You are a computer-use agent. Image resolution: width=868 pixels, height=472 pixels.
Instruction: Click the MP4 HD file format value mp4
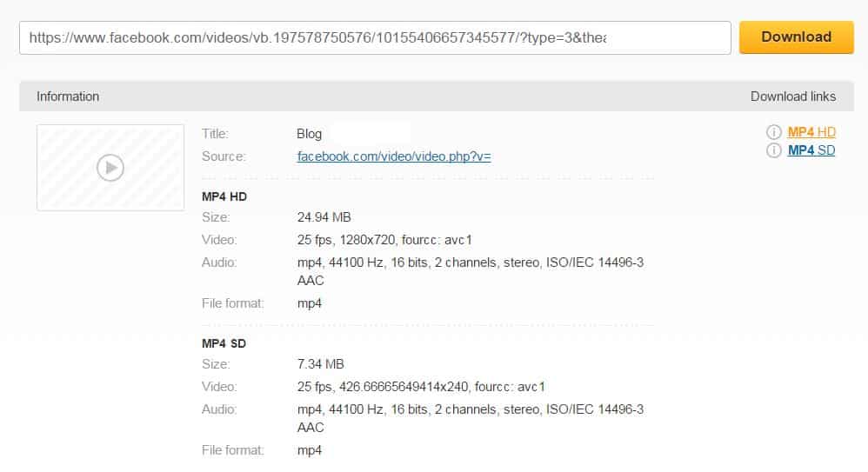point(309,303)
